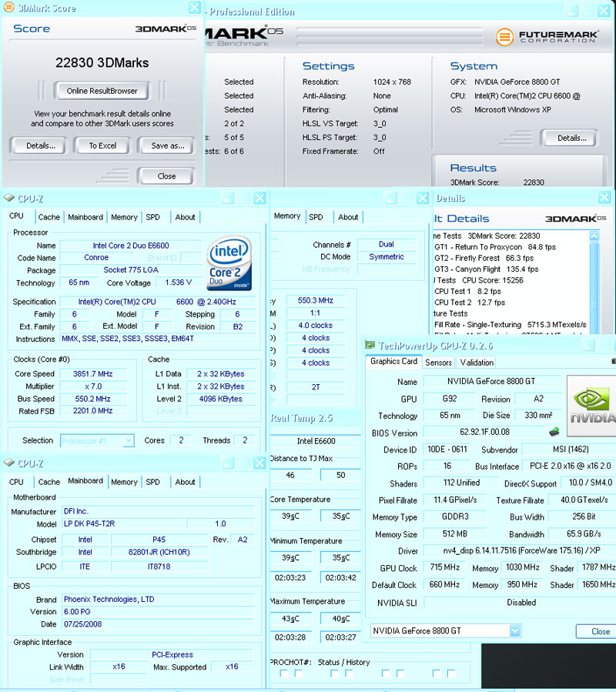Viewport: 616px width, 692px height.
Task: Close the lower CPU-Z Mainboard window with the X
Action: pos(259,463)
